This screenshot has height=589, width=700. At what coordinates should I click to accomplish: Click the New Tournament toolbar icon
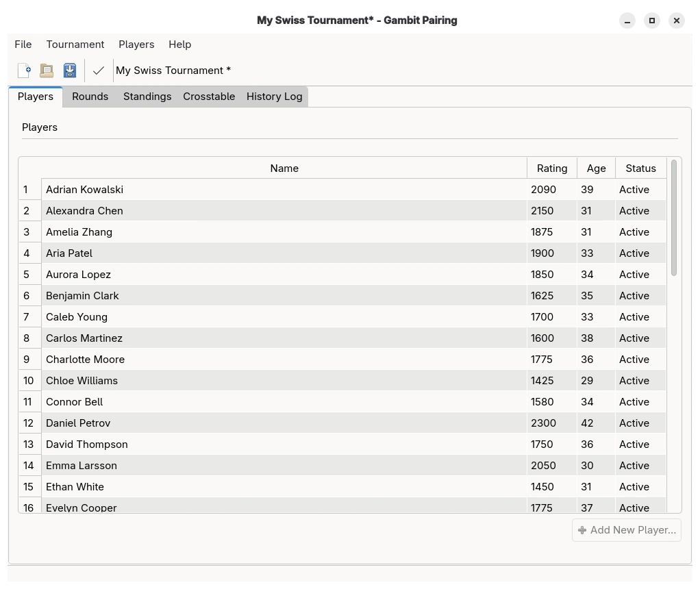click(25, 71)
